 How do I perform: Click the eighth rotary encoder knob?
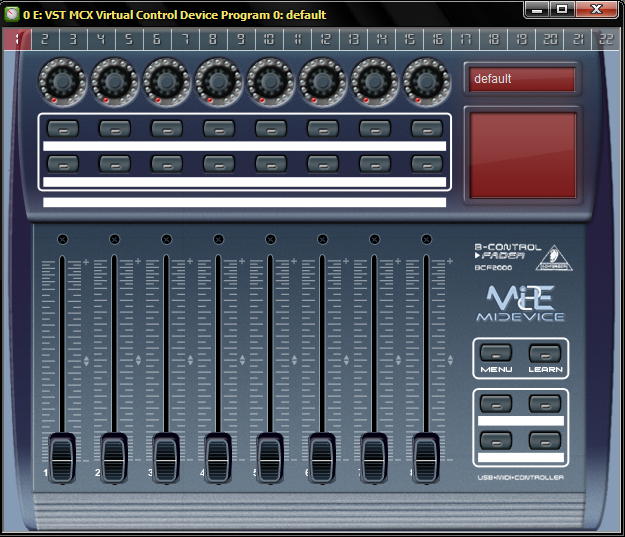pyautogui.click(x=426, y=82)
